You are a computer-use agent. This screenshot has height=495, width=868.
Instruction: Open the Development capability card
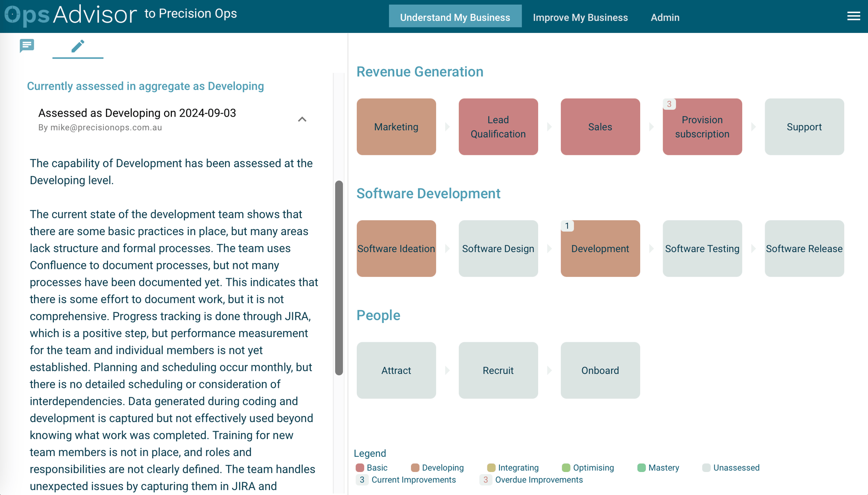(x=600, y=249)
